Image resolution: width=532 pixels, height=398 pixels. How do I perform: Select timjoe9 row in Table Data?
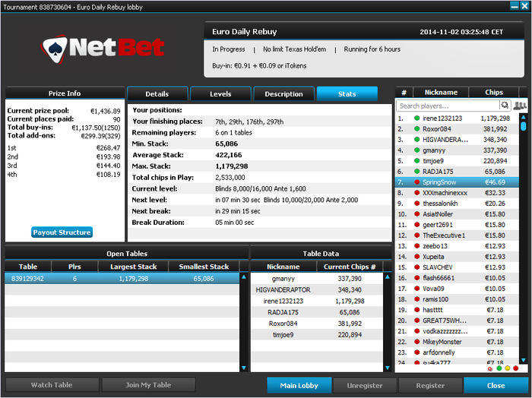point(317,335)
